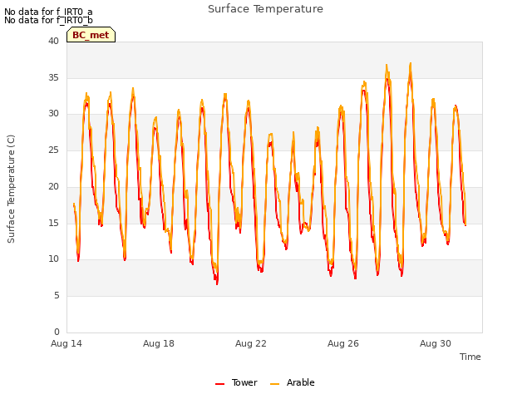Click the BC_met annotation label

pyautogui.click(x=91, y=35)
